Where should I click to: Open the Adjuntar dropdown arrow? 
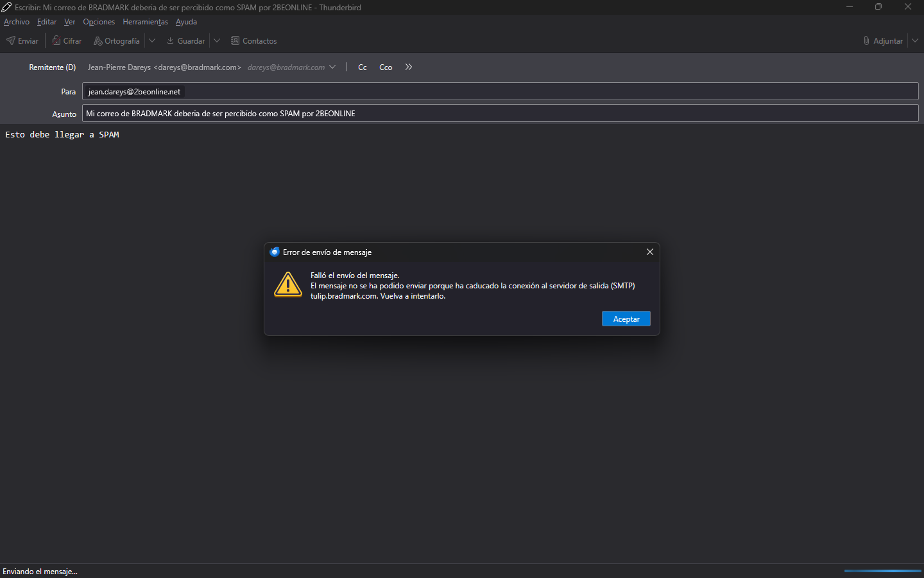[915, 40]
